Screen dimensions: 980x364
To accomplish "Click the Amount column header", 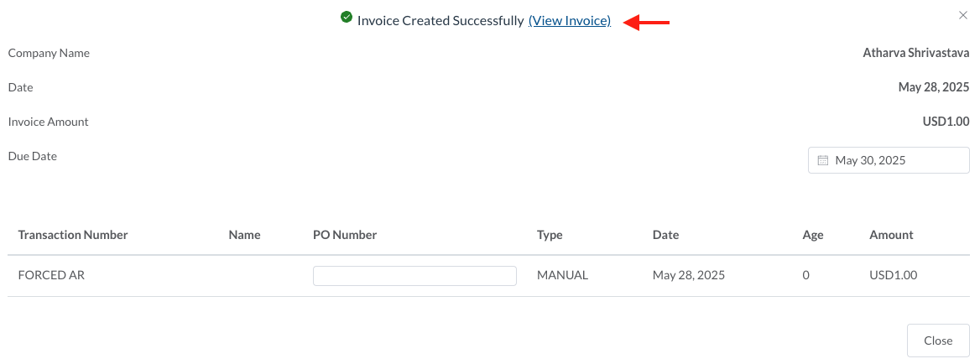I will pyautogui.click(x=891, y=235).
